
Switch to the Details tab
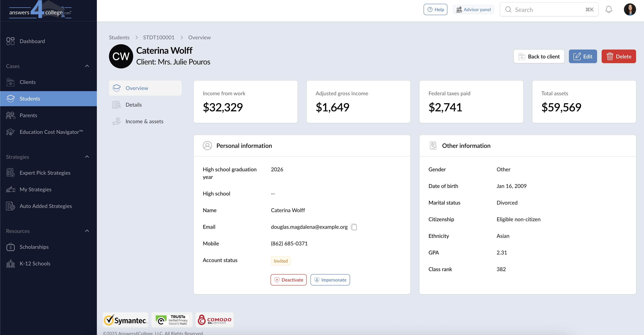click(x=134, y=105)
